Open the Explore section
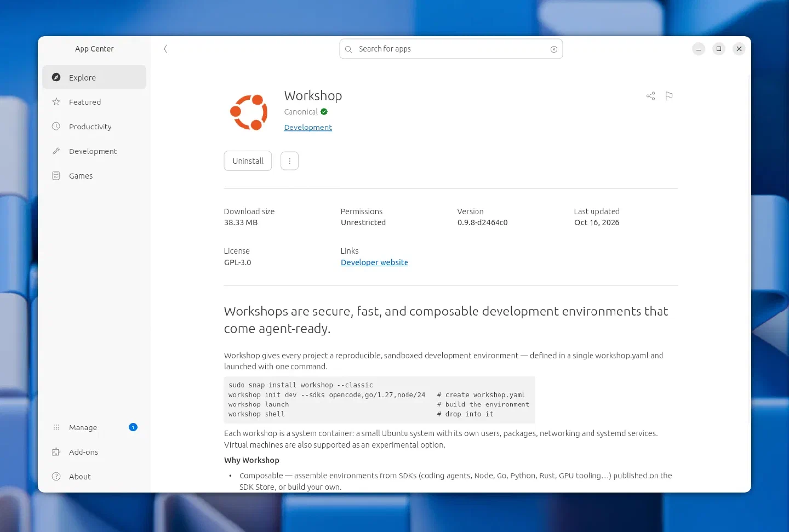 click(94, 77)
